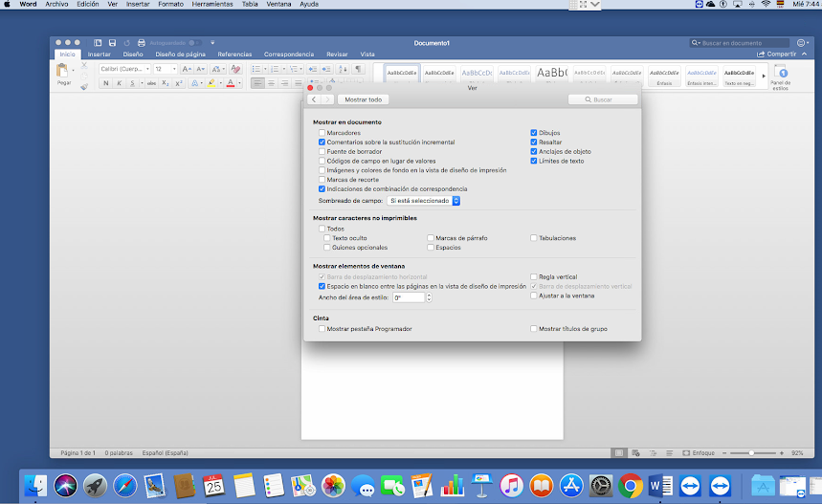This screenshot has width=822, height=504.
Task: Adjust the zoom slider in status bar
Action: 752,452
